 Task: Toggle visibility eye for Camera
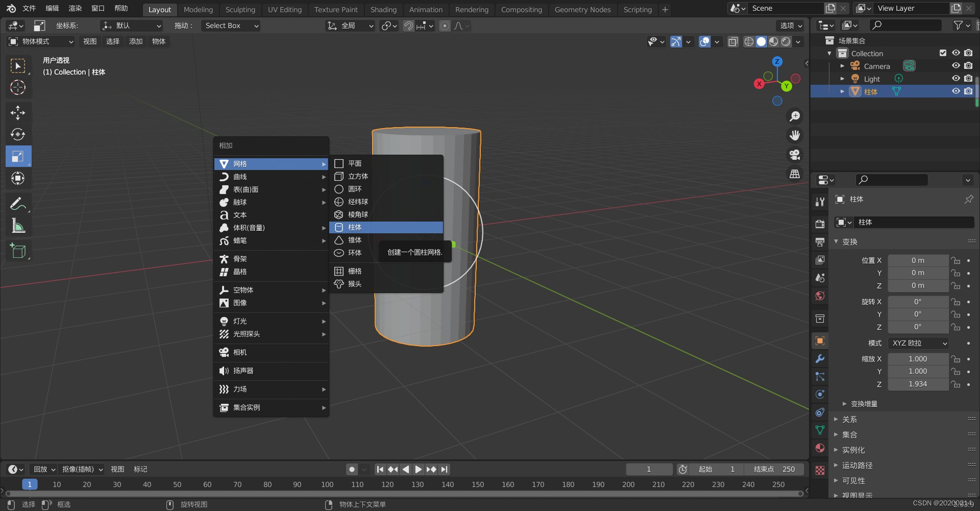[x=956, y=66]
